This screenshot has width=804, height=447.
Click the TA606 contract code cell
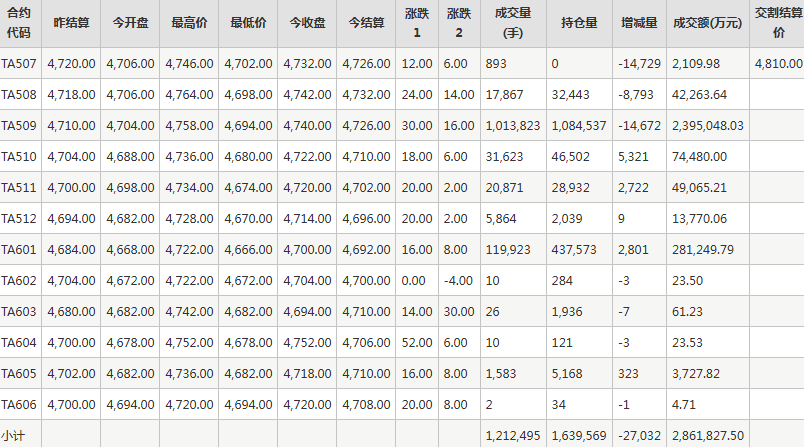19,405
